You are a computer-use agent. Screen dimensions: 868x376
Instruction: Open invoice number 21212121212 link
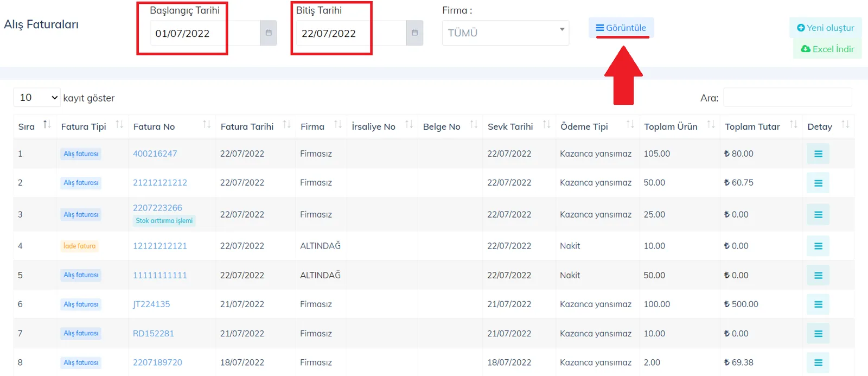(x=160, y=183)
